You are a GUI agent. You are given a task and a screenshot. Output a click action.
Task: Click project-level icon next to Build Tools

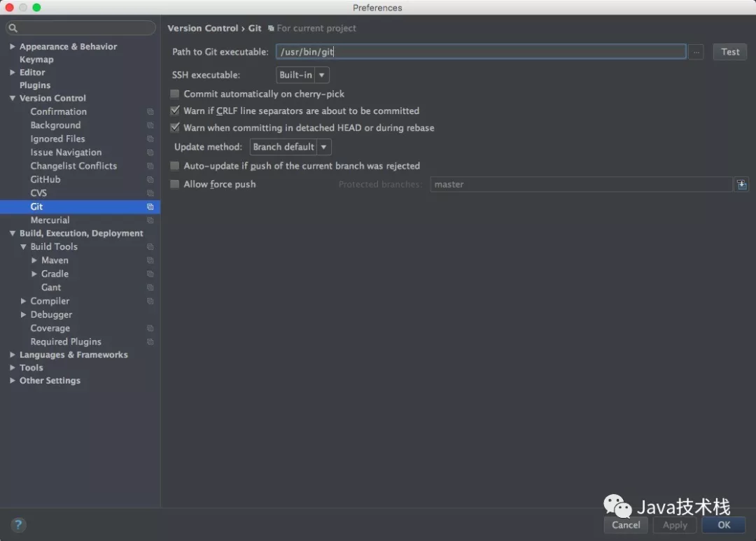coord(150,246)
